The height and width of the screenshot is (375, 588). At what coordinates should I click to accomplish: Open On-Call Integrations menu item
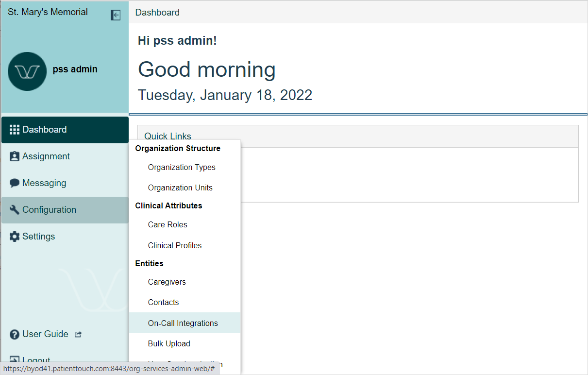pos(183,323)
